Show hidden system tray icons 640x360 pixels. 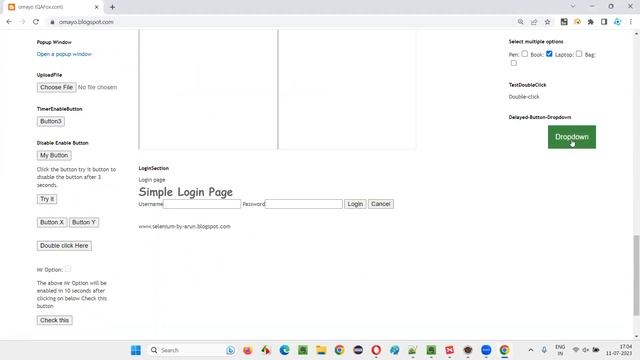[531, 350]
